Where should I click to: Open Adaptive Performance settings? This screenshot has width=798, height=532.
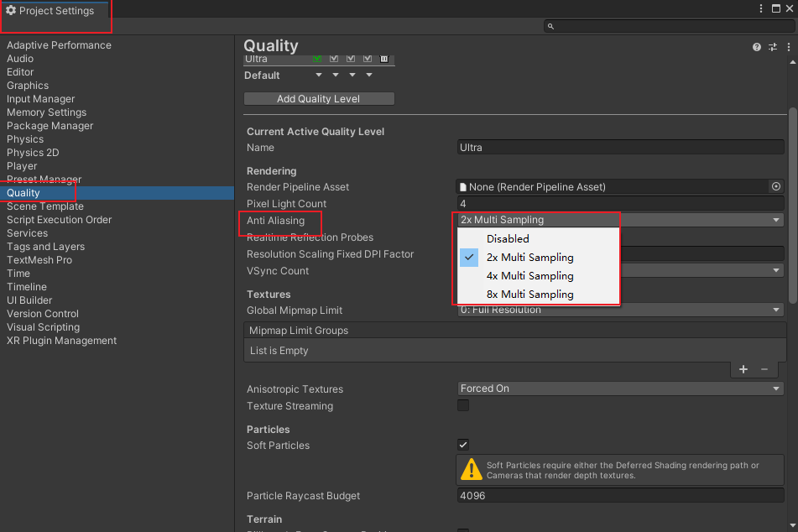coord(59,44)
